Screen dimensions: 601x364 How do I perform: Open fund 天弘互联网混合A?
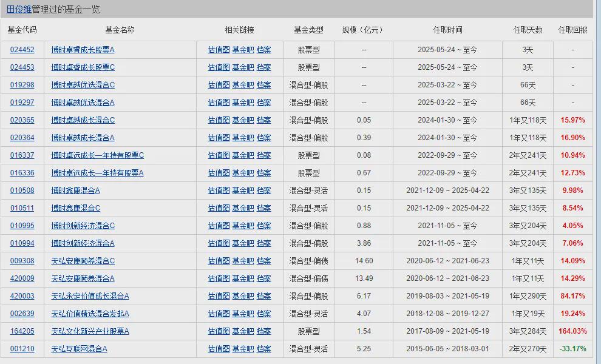(80, 349)
